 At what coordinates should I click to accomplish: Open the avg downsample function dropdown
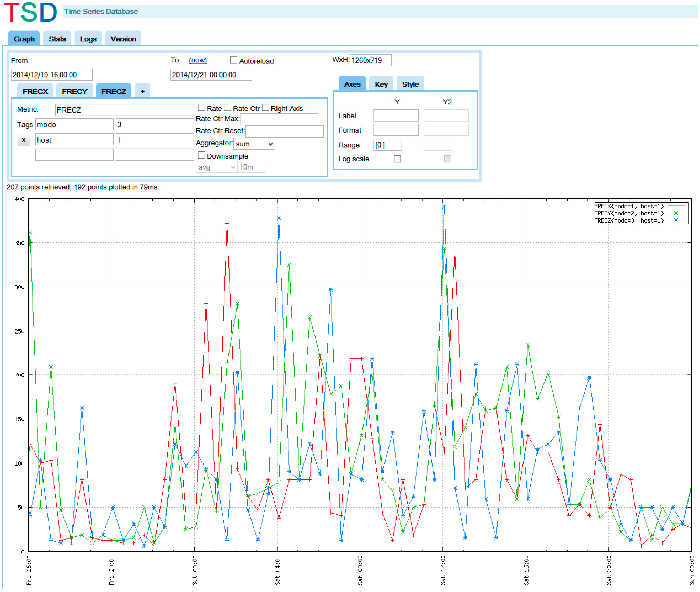tap(216, 167)
